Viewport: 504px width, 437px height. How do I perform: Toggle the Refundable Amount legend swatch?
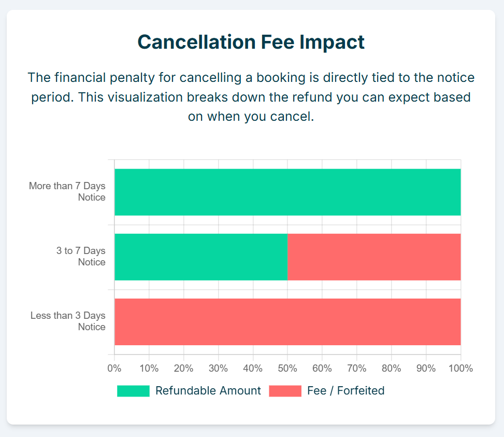coord(133,391)
